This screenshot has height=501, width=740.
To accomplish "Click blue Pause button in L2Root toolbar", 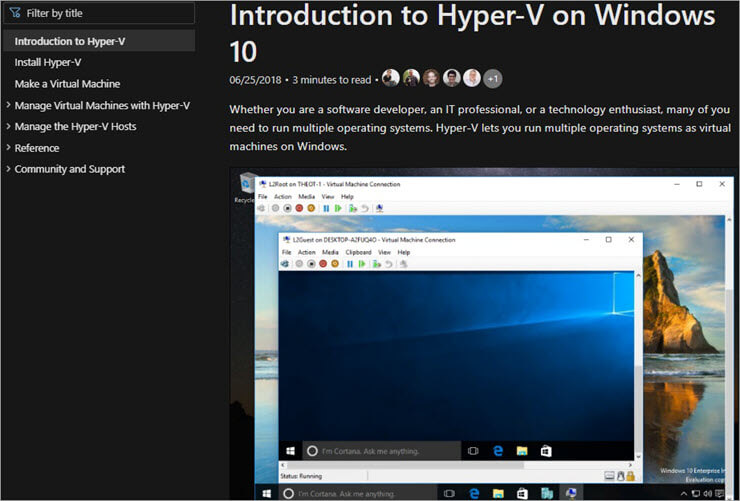I will point(325,208).
